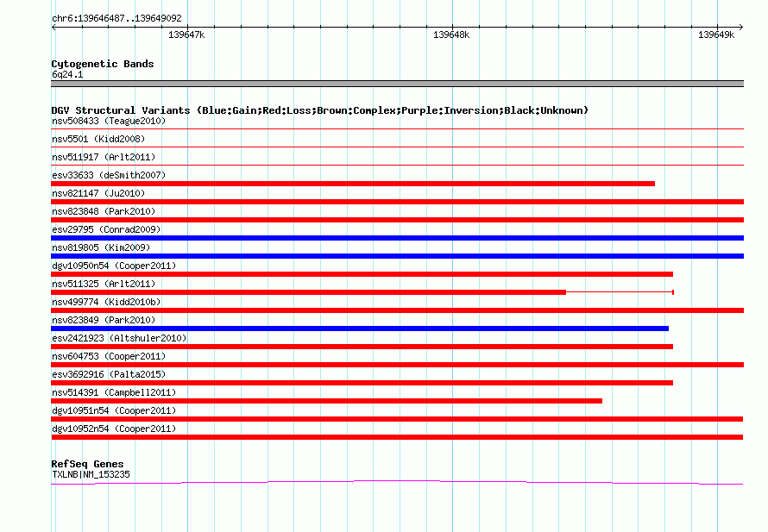Viewport: 768px width, 532px height.
Task: Click the esv29795 (Conrad2009) label
Action: pyautogui.click(x=106, y=229)
